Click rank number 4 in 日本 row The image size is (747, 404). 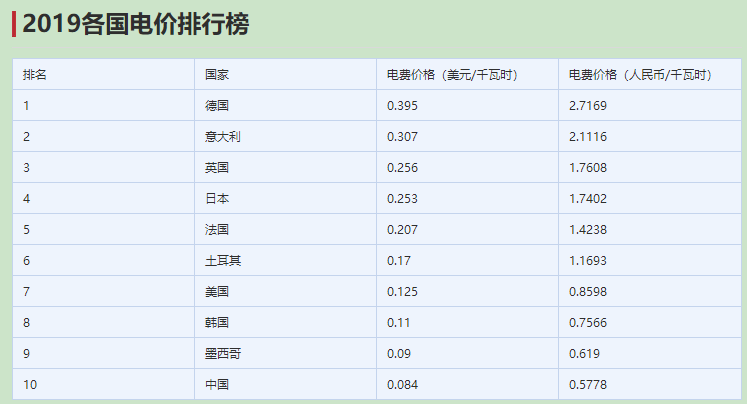tap(26, 199)
